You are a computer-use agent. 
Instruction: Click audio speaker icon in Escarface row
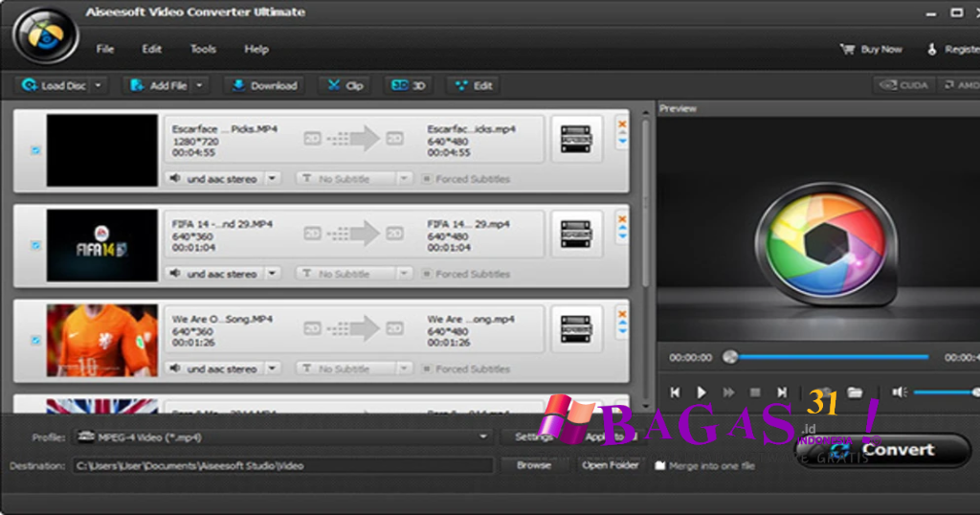pyautogui.click(x=175, y=179)
